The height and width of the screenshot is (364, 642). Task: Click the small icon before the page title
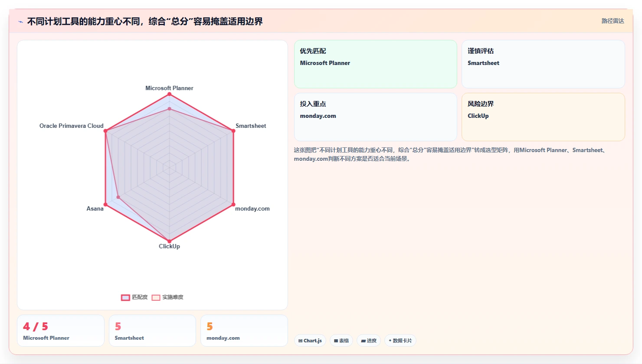(20, 22)
